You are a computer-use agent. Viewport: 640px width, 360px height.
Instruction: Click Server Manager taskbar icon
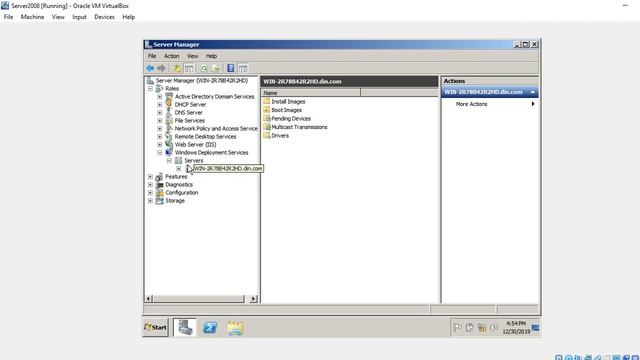[x=185, y=327]
